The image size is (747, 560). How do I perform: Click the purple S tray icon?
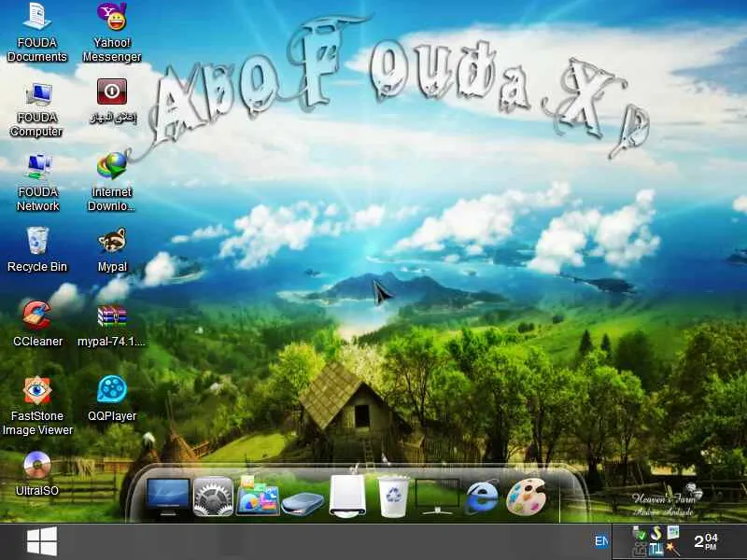pyautogui.click(x=656, y=533)
